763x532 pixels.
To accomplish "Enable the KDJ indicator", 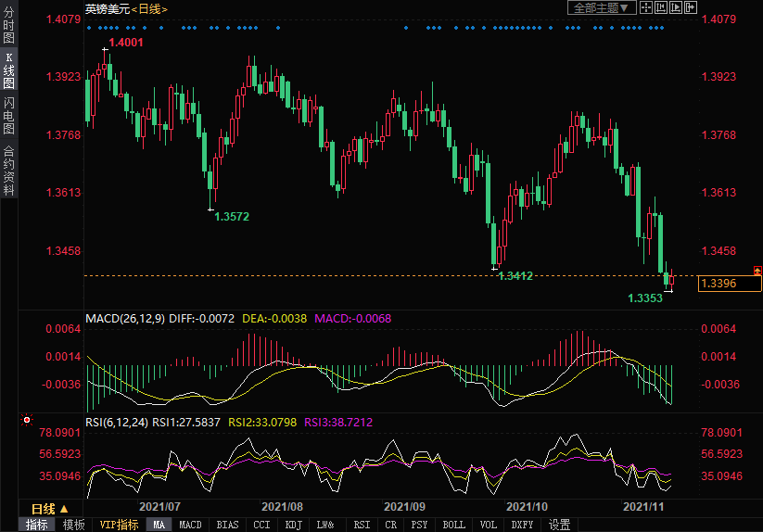I will click(293, 525).
